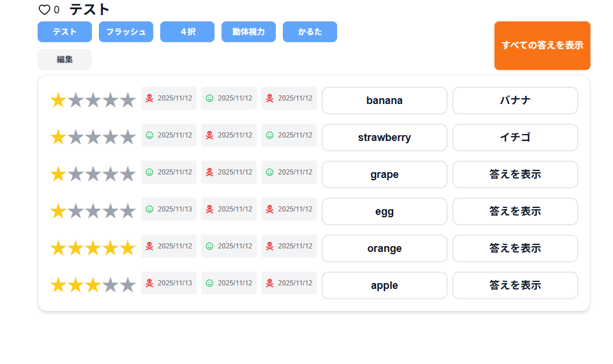Set banana rating to one star
This screenshot has height=364, width=613.
58,101
